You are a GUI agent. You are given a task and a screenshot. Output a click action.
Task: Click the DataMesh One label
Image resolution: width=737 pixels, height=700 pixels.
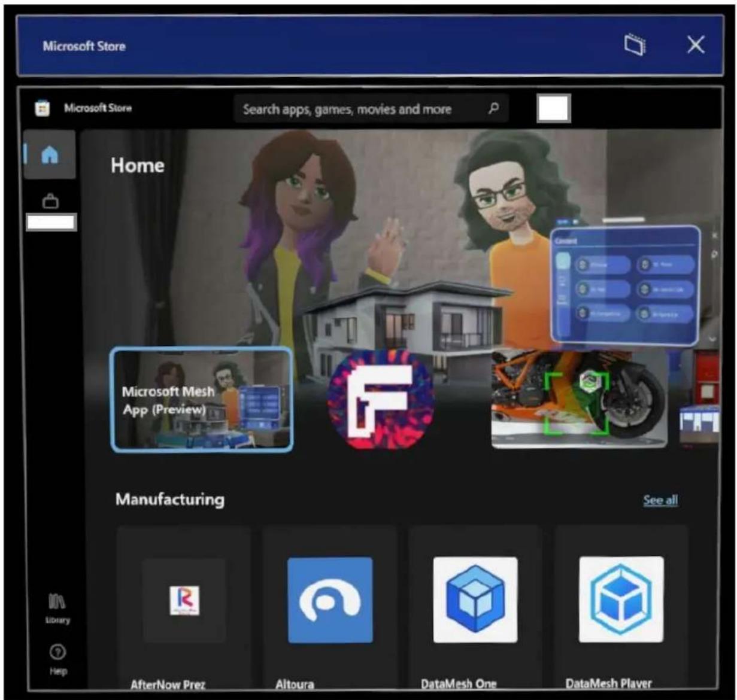(x=459, y=683)
